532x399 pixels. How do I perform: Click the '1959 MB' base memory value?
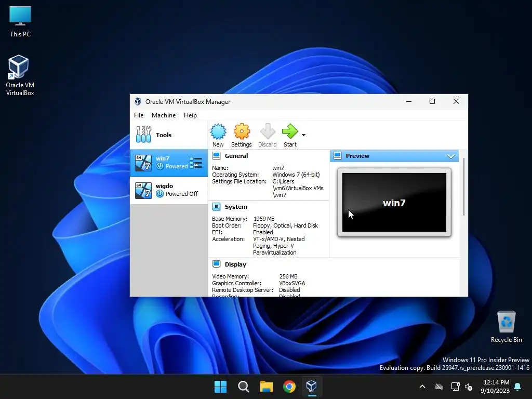pos(264,219)
